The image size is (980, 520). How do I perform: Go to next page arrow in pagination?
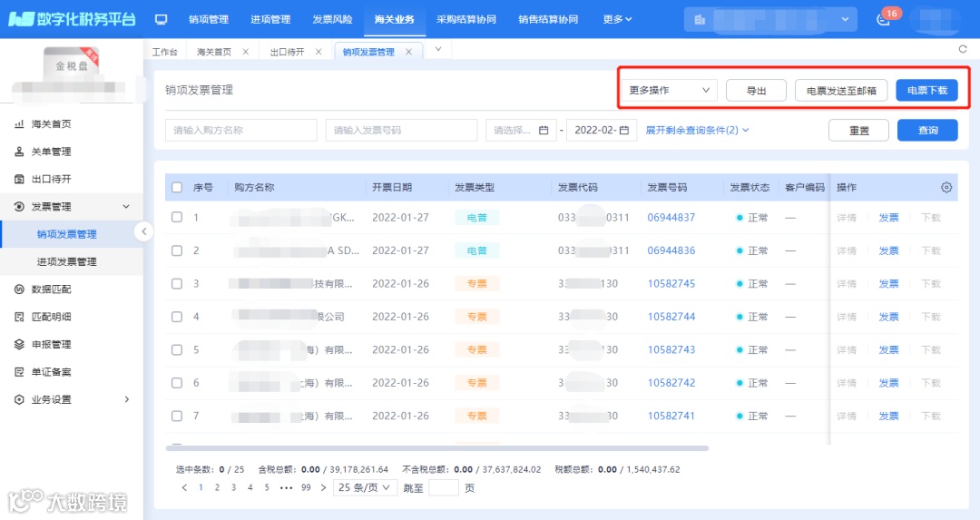click(323, 487)
